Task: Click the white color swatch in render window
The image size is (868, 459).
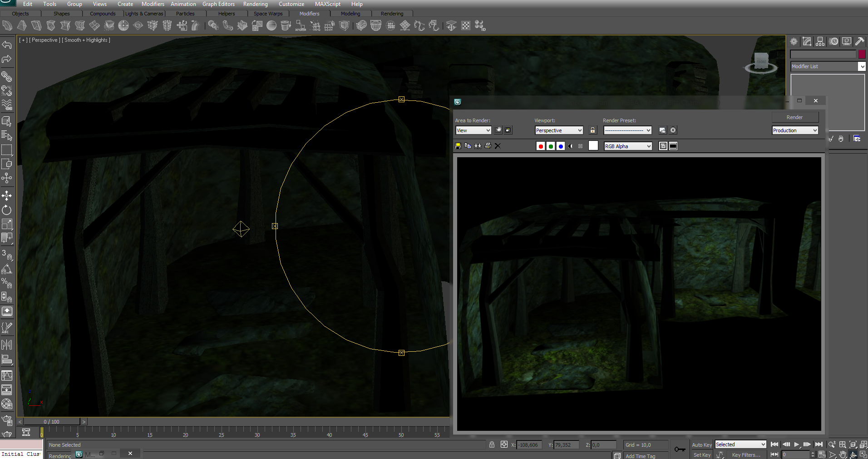Action: pos(593,146)
